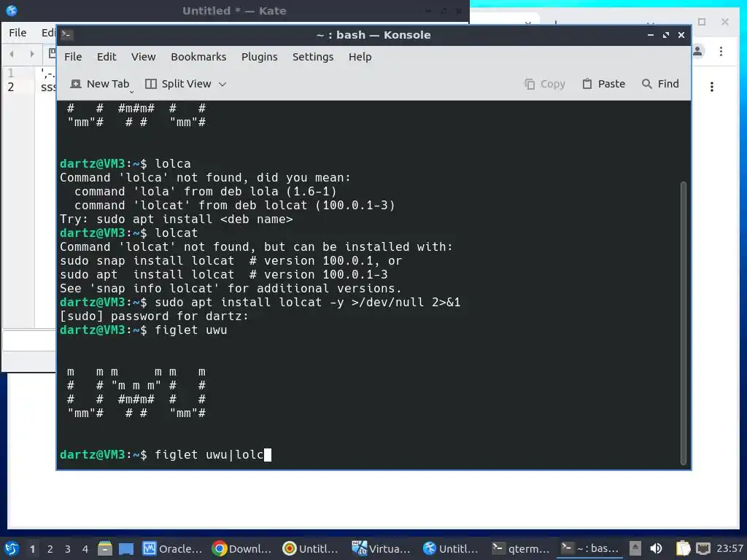Switch to the qterminal taskbar entry
This screenshot has height=560, width=747.
click(521, 548)
